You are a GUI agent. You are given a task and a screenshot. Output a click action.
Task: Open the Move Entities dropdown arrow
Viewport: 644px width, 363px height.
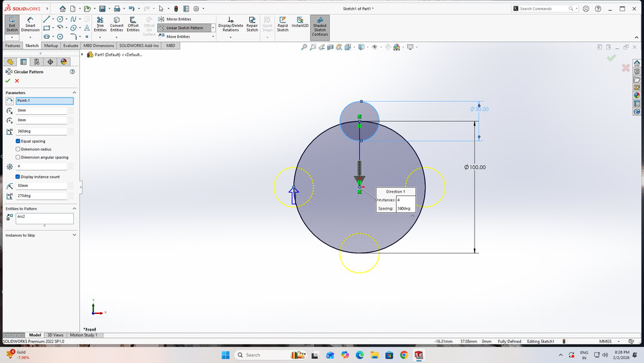(213, 37)
